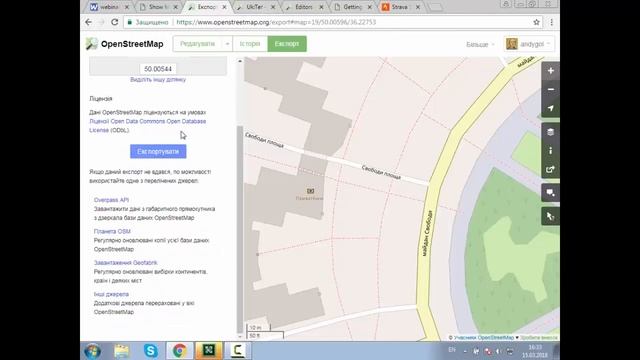
Task: Open the share map panel
Action: pos(550,169)
